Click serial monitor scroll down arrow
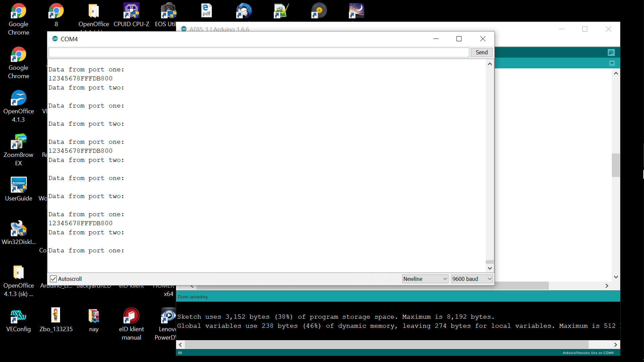The width and height of the screenshot is (644, 362). pyautogui.click(x=490, y=268)
